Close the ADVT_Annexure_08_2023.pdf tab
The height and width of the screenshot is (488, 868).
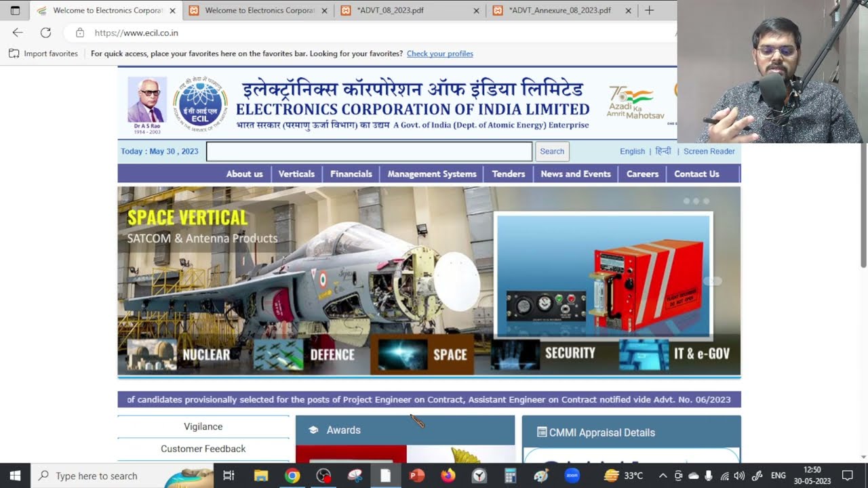click(x=628, y=11)
